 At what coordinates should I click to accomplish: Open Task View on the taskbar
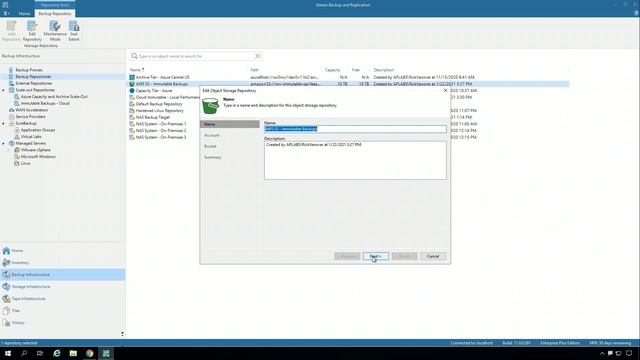tap(40, 353)
